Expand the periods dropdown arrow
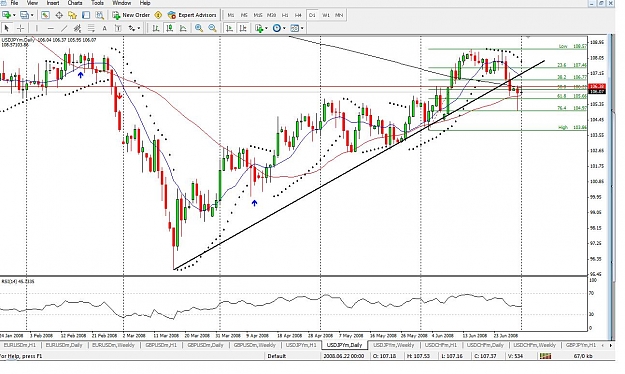The width and height of the screenshot is (625, 374). point(284,28)
